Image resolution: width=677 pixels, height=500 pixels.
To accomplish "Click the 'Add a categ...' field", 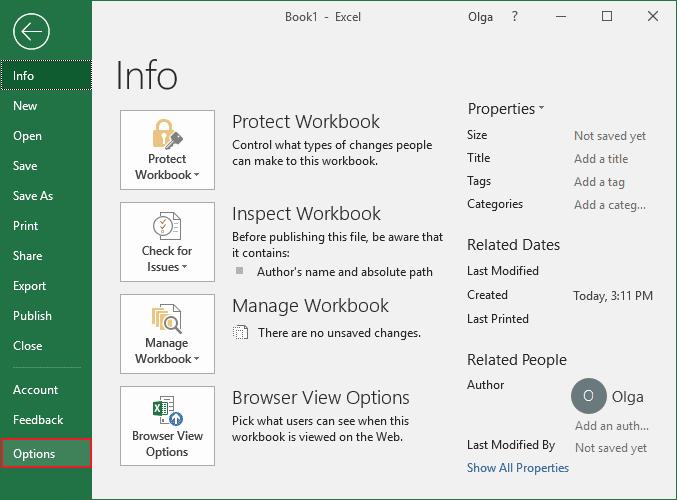I will pyautogui.click(x=610, y=205).
